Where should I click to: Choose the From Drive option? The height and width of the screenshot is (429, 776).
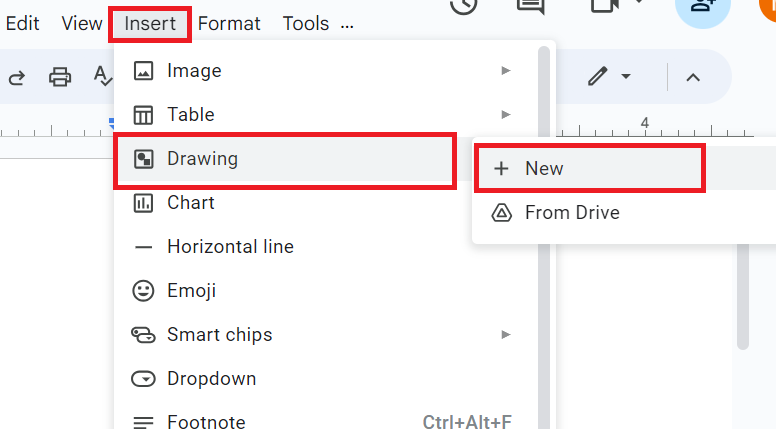pos(572,212)
